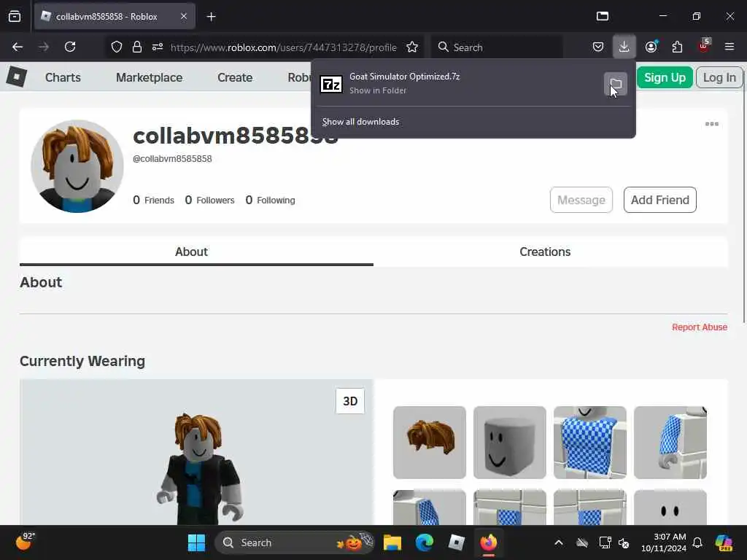
Task: Show downloaded file in folder icon
Action: click(x=616, y=85)
